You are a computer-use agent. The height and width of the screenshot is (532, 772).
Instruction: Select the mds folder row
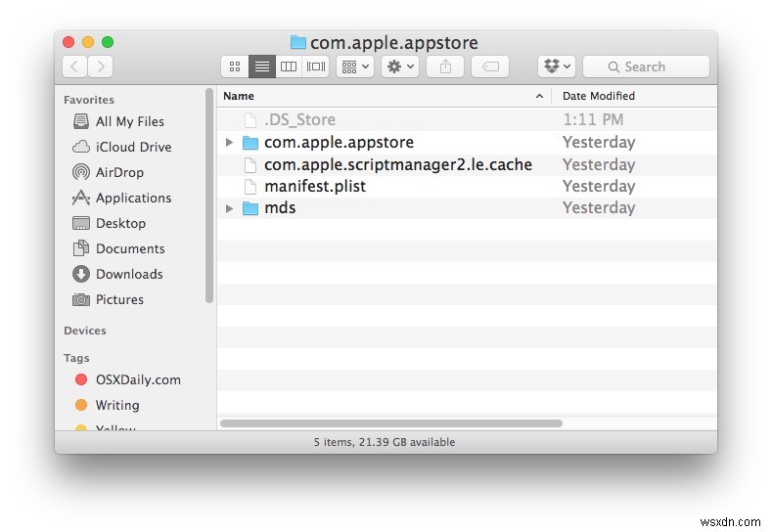click(x=467, y=207)
